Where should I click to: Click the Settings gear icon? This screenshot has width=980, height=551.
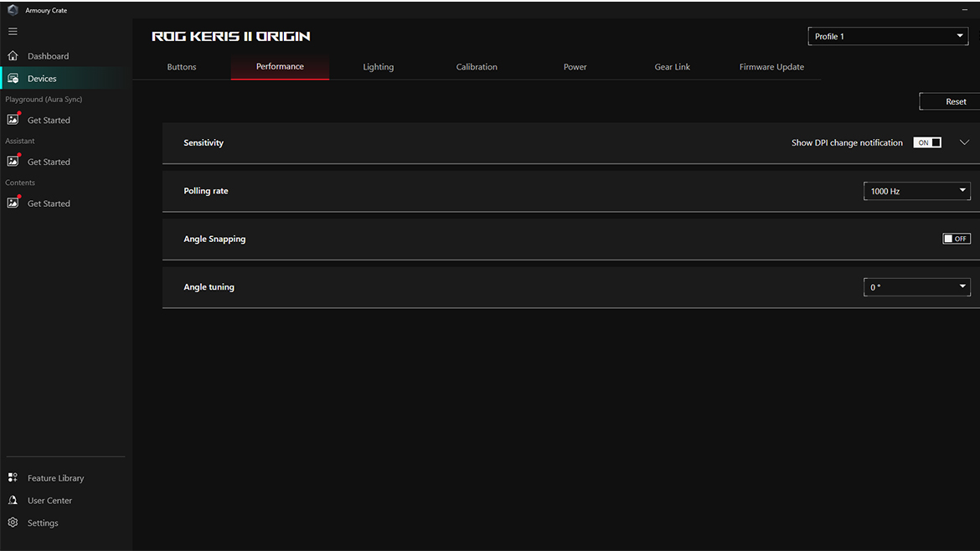tap(13, 523)
